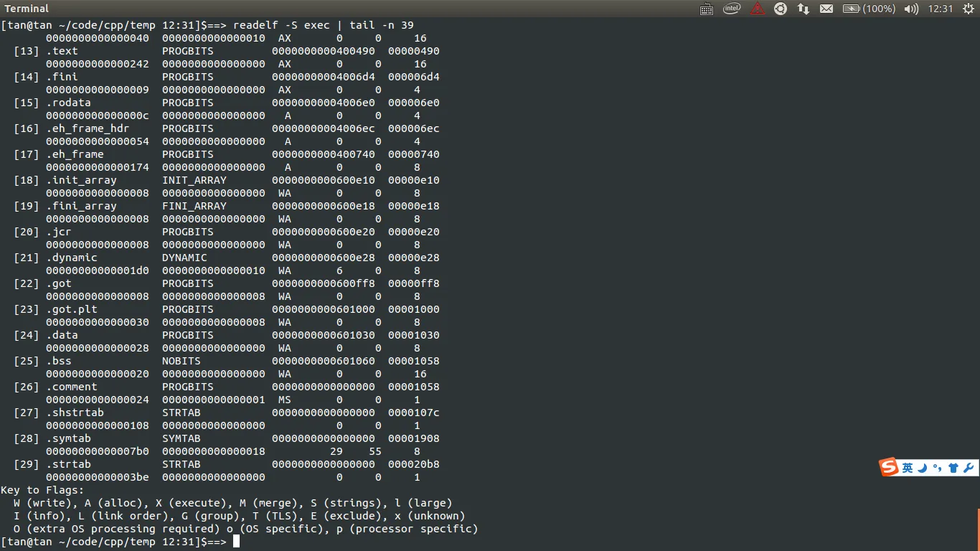Select the '.got.plt' section name

(x=72, y=309)
